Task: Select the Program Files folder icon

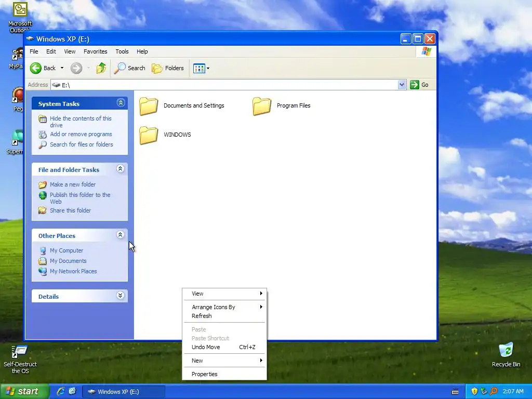Action: tap(262, 106)
